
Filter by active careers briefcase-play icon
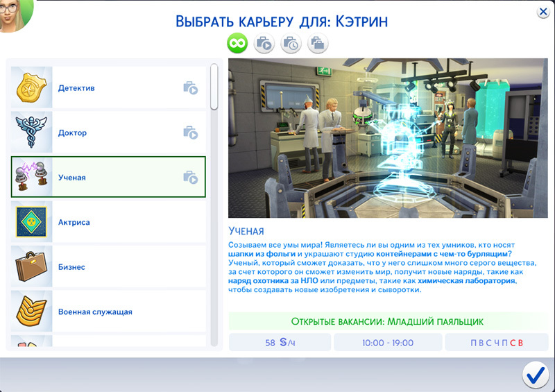pyautogui.click(x=264, y=44)
